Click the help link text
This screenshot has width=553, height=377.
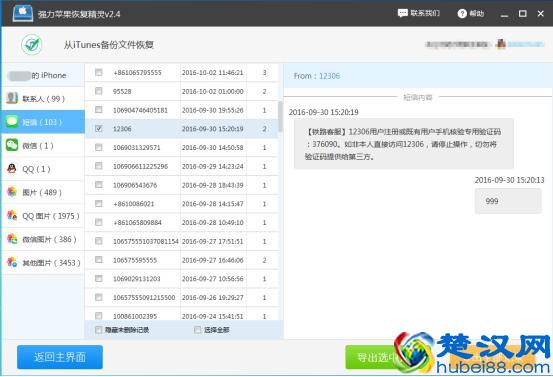pyautogui.click(x=476, y=14)
